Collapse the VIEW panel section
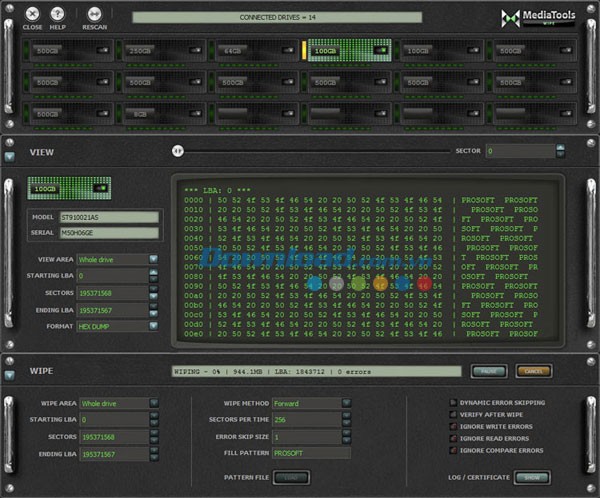 [x=10, y=156]
